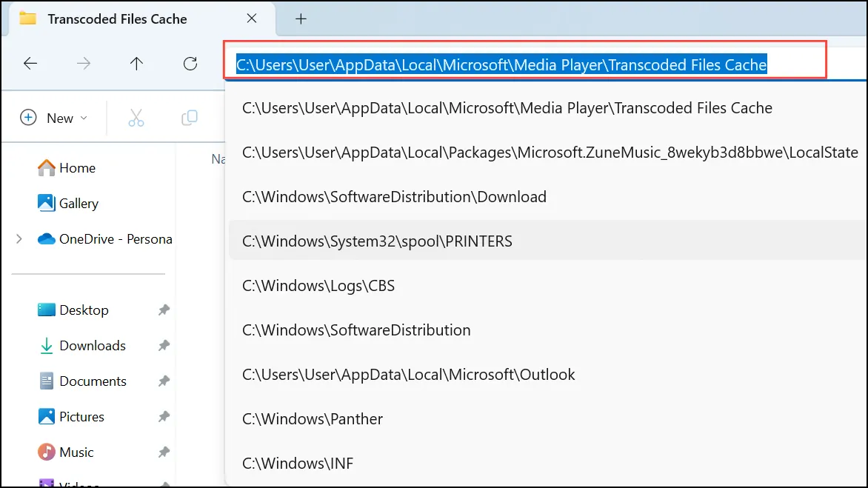Choose Media Player\Transcoded Files Cache suggestion
Screen dimensions: 868x488
[x=547, y=108]
